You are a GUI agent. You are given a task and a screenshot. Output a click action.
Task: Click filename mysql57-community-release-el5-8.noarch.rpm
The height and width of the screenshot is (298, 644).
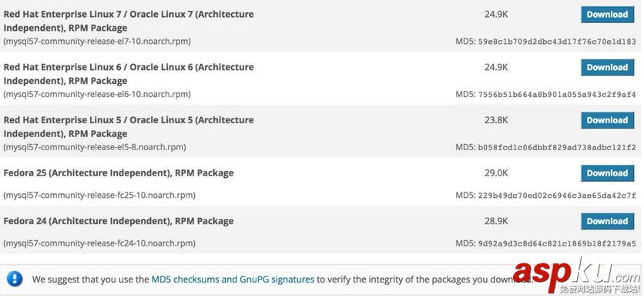(95, 147)
